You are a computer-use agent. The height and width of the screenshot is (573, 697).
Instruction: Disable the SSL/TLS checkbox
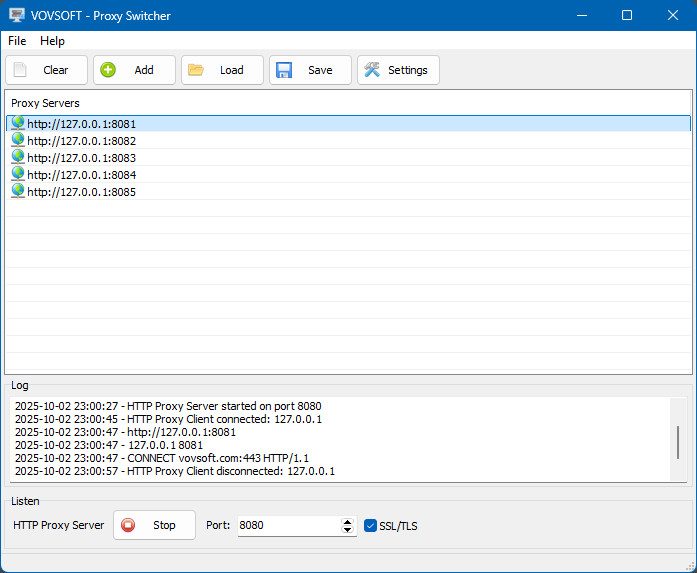370,525
